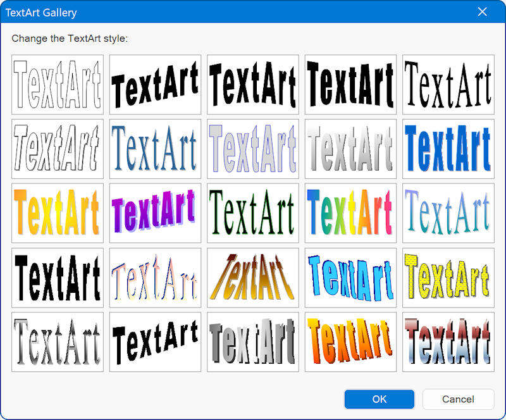Pick the maroon-to-blue gradient TextArt style
This screenshot has height=420, width=506.
(x=448, y=342)
